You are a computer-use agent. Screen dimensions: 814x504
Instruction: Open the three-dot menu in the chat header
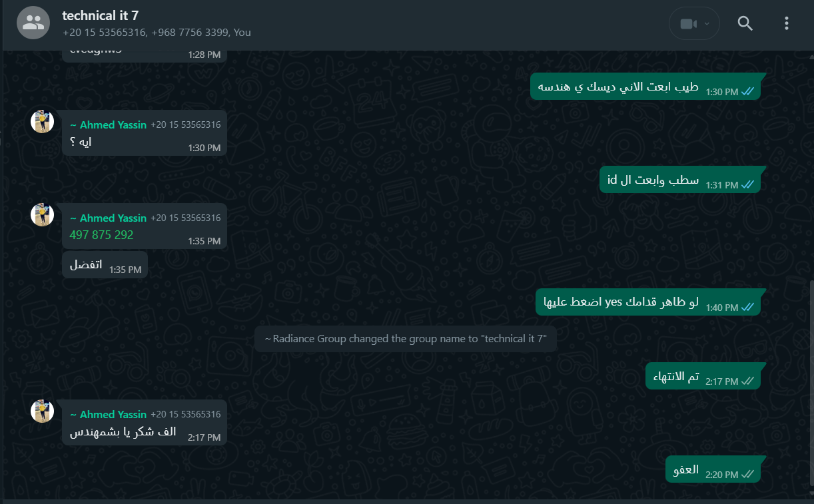click(x=786, y=24)
